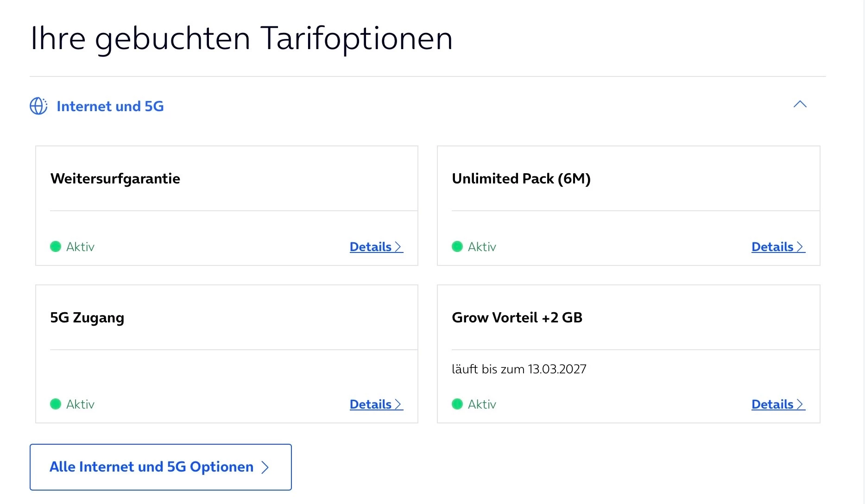865x504 pixels.
Task: Click the chevron inside the Alle Internet button
Action: 265,467
